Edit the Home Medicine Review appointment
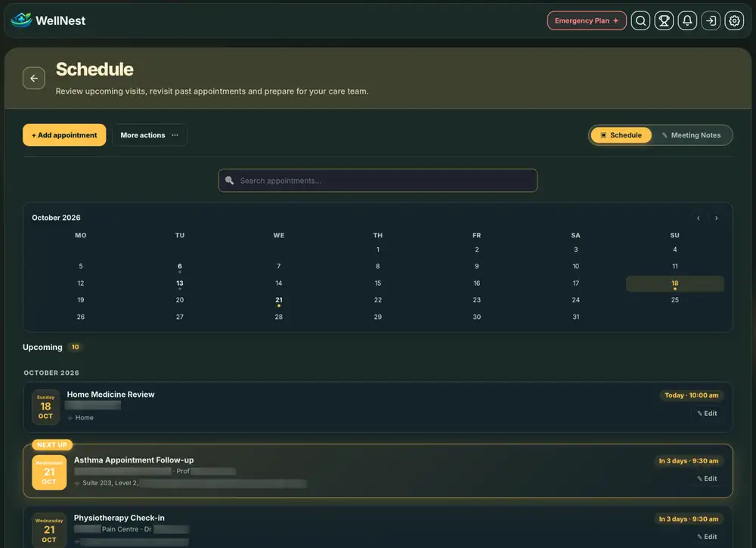 coord(707,413)
